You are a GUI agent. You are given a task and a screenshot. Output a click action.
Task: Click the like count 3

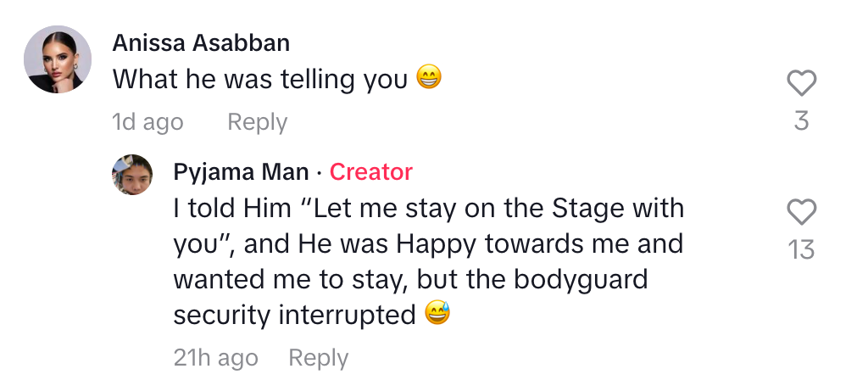(x=801, y=121)
